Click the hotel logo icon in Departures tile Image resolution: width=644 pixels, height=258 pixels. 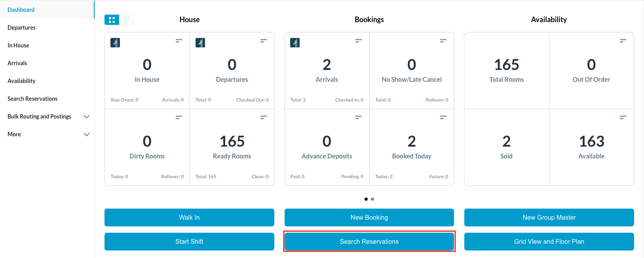click(x=200, y=43)
